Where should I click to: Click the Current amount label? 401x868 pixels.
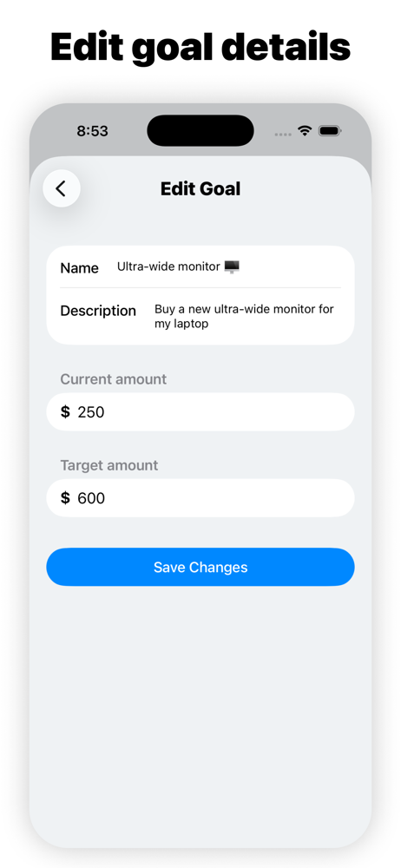pyautogui.click(x=113, y=379)
